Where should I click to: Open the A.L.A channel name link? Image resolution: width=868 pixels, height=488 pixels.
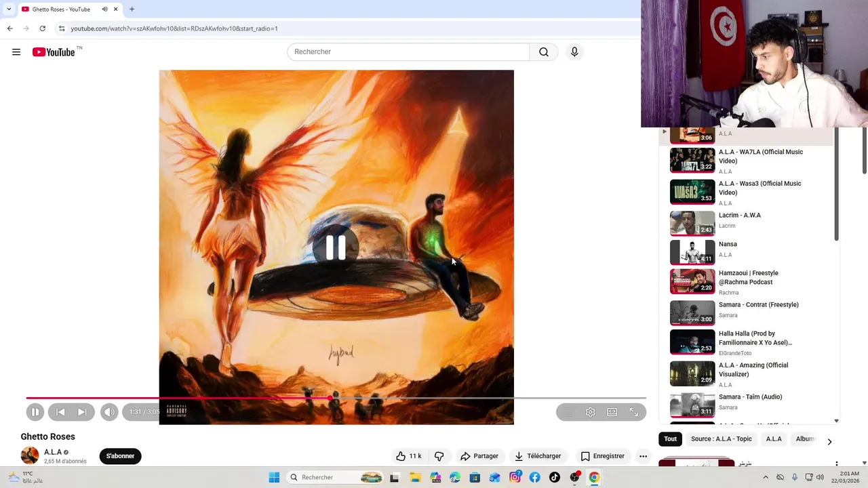(53, 452)
